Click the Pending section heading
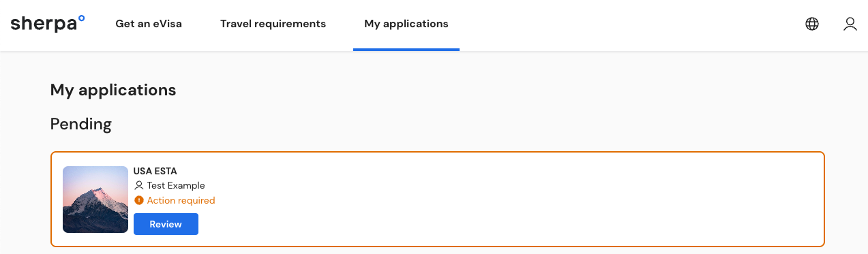Viewport: 868px width, 254px height. (x=81, y=124)
